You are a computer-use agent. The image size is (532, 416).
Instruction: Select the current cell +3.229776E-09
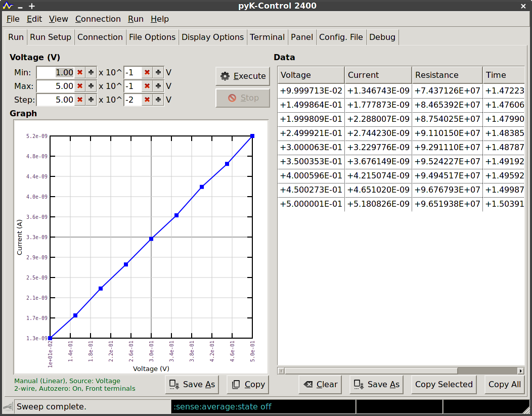[378, 147]
